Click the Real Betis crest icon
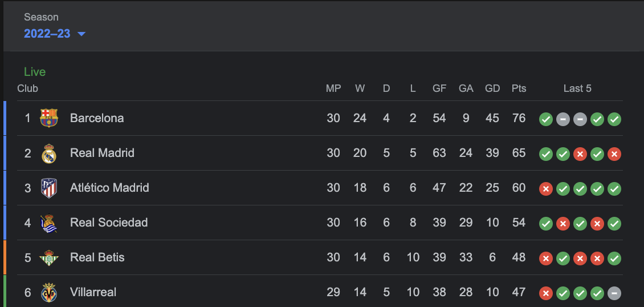Screen dimensions: 644x307 (49, 258)
